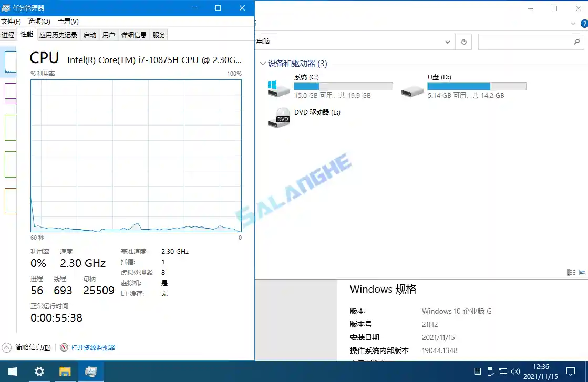Click the volume speaker icon in the system tray
588x382 pixels.
(x=515, y=371)
